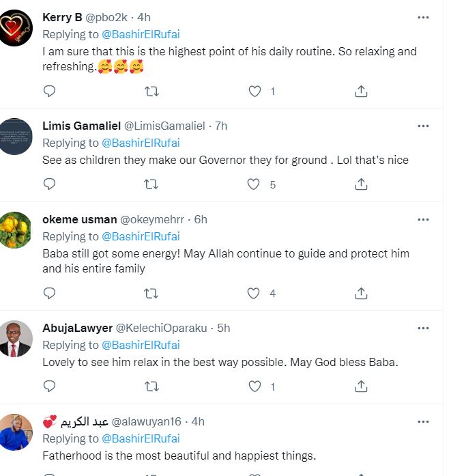
Task: Open more options on Kerry B's tweet
Action: coord(424,18)
